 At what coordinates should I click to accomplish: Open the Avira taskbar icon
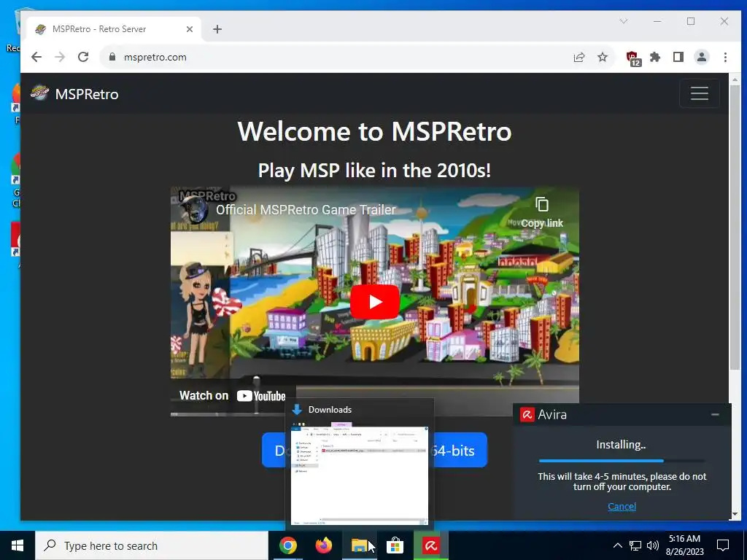pyautogui.click(x=430, y=545)
